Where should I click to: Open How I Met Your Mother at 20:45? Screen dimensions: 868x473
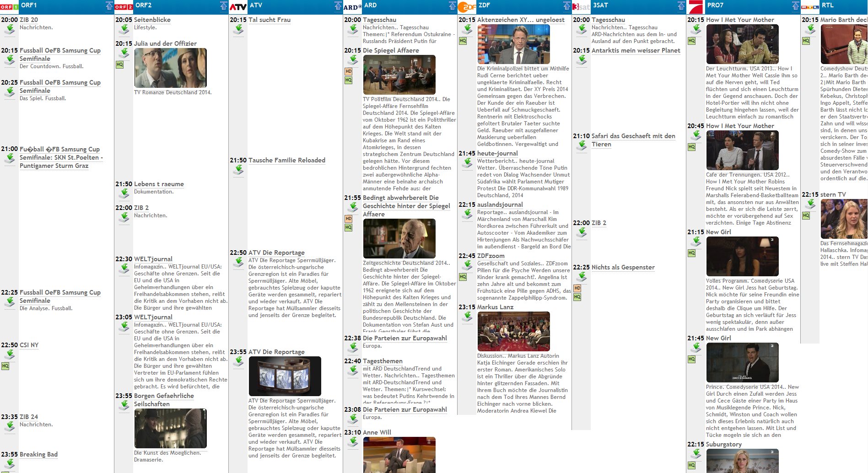pyautogui.click(x=740, y=126)
